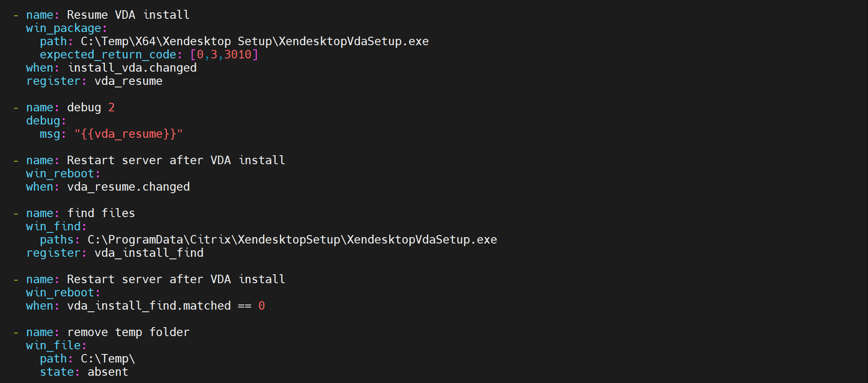The height and width of the screenshot is (383, 868).
Task: Click the install_vda.changed condition
Action: [x=132, y=68]
